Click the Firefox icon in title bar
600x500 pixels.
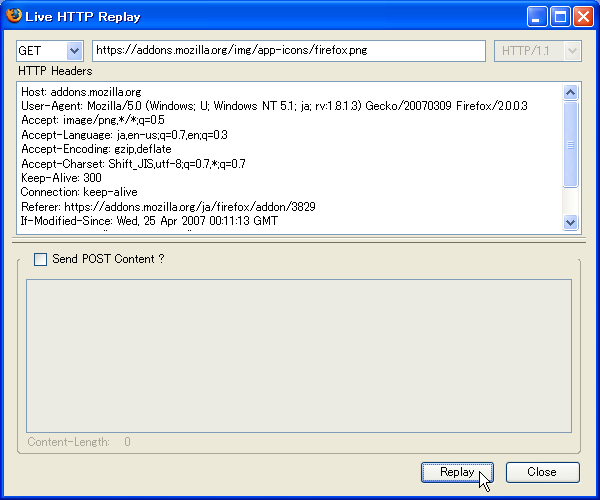[14, 16]
